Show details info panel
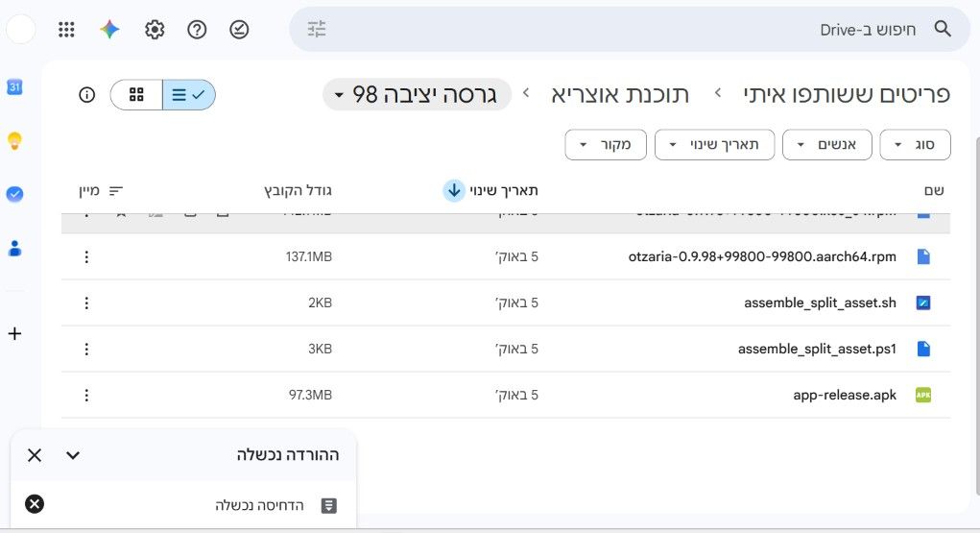This screenshot has width=980, height=533. pyautogui.click(x=87, y=94)
